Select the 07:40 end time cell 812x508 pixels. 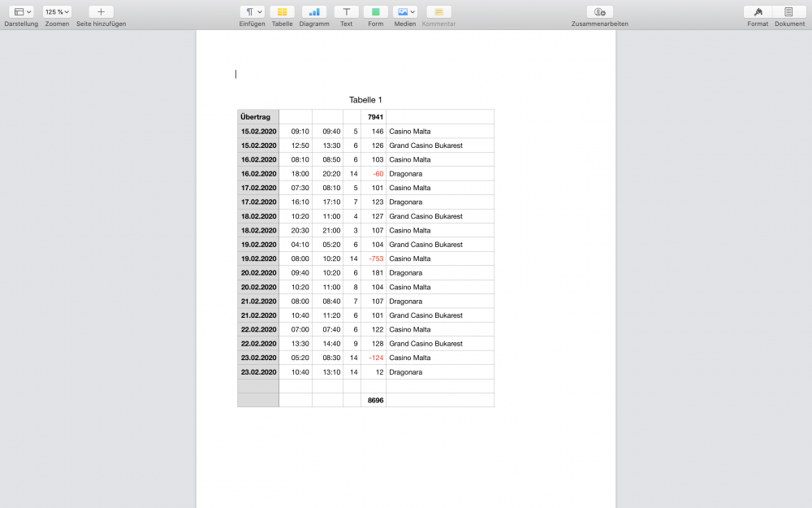click(327, 329)
